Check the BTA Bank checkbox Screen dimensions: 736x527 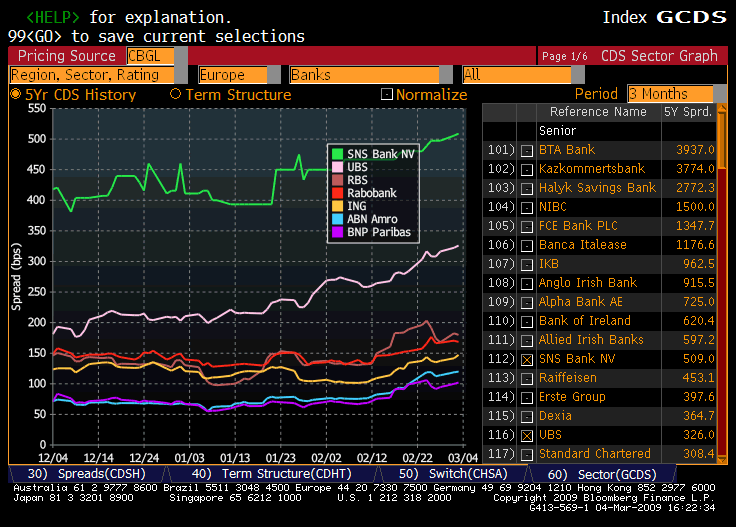pos(527,151)
